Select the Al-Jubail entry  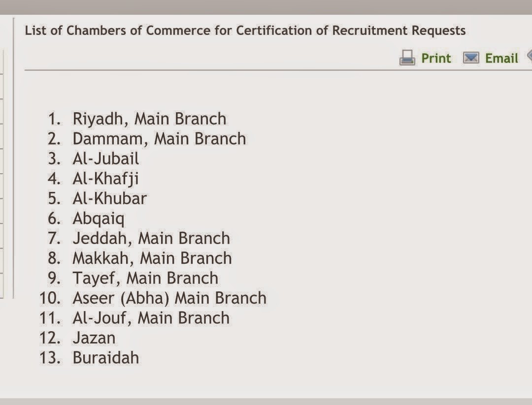[x=105, y=158]
